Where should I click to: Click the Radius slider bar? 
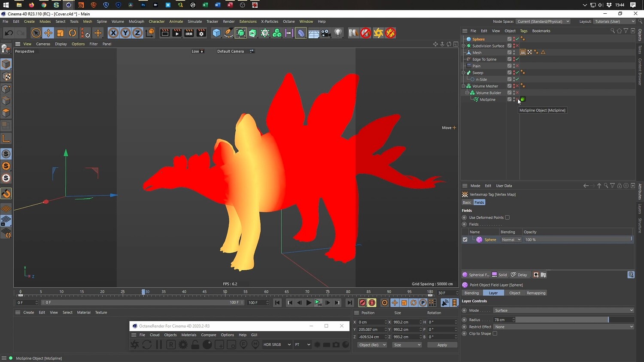point(575,320)
